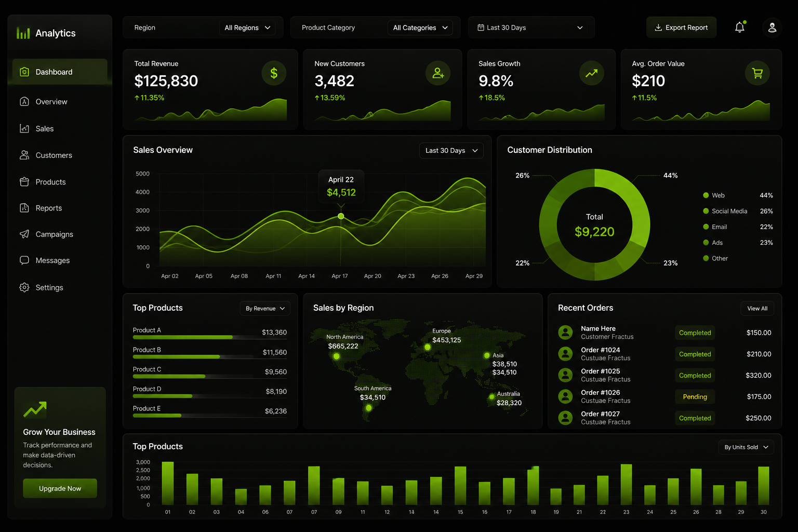Click the April 22 data point marker
Image resolution: width=798 pixels, height=532 pixels.
click(341, 216)
